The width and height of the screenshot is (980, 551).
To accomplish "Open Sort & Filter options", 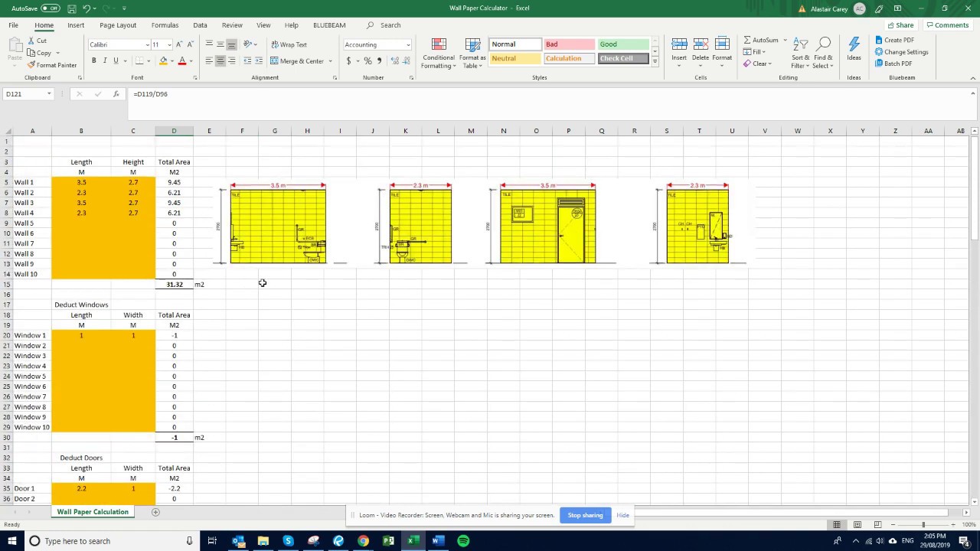I will pos(800,53).
